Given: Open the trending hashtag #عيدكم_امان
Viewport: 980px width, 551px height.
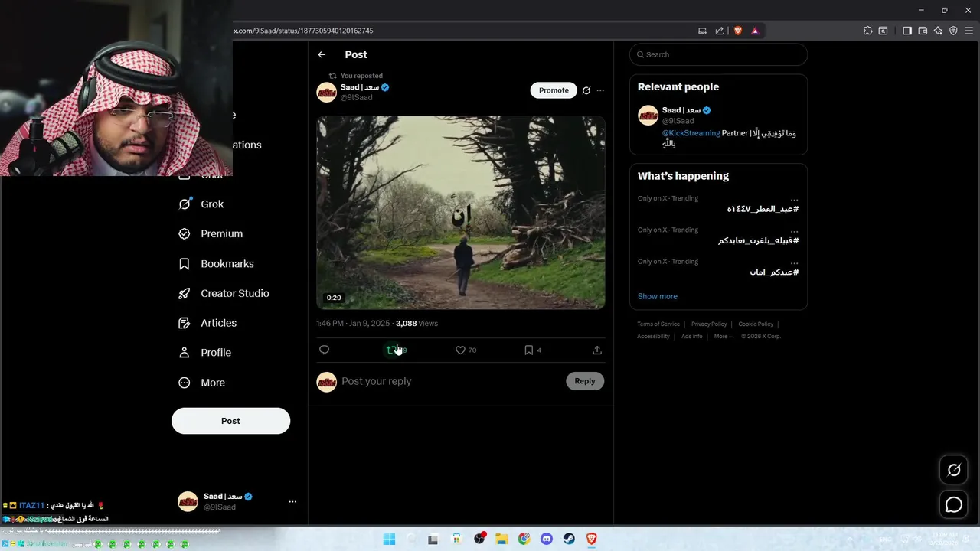Looking at the screenshot, I should (x=774, y=272).
